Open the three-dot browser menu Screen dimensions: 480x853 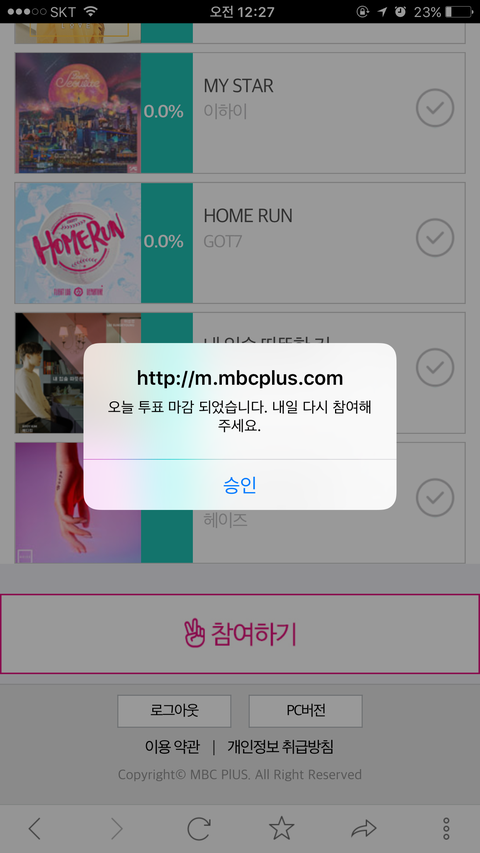pos(446,829)
